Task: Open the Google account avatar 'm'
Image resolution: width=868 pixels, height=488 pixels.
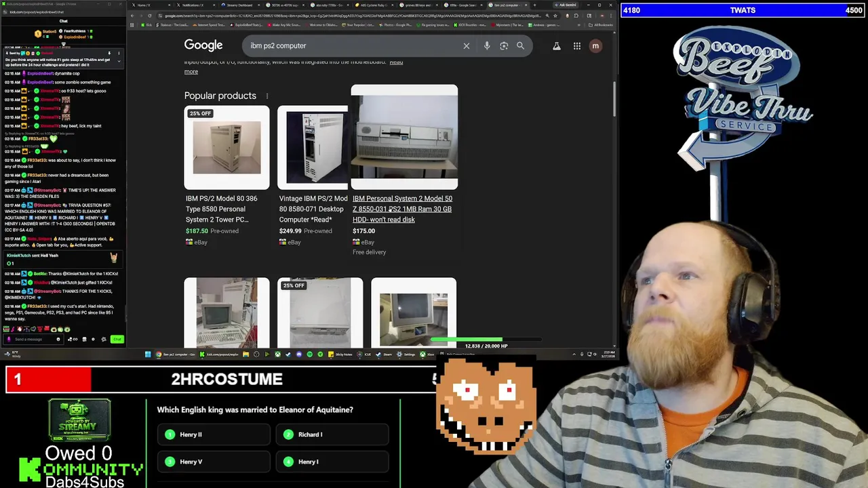Action: pos(595,45)
